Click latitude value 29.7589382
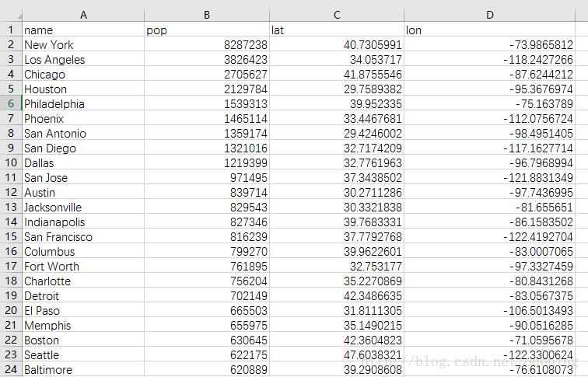 (x=337, y=89)
